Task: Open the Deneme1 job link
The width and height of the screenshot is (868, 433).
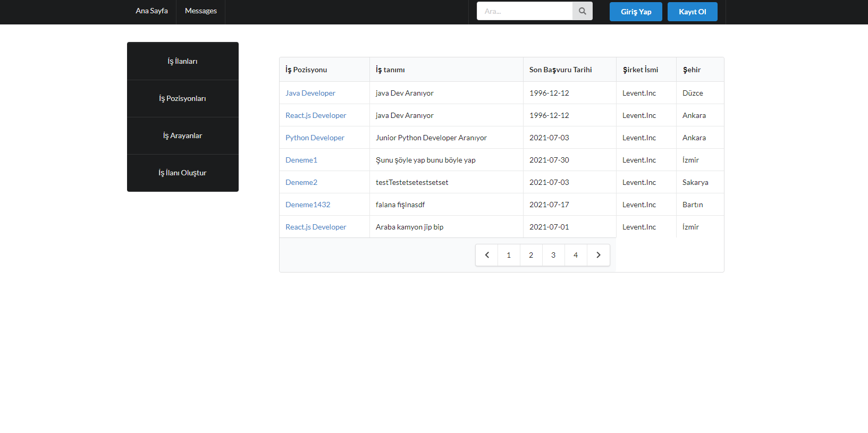Action: [301, 160]
